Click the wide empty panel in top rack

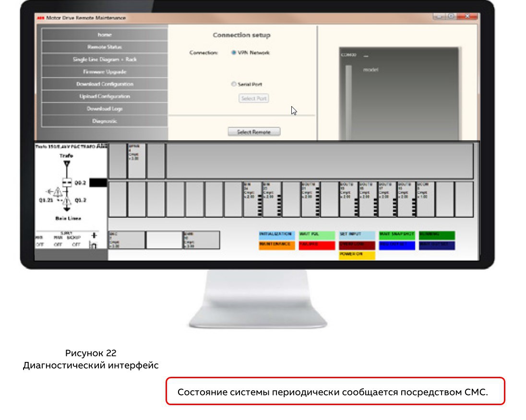(x=320, y=161)
